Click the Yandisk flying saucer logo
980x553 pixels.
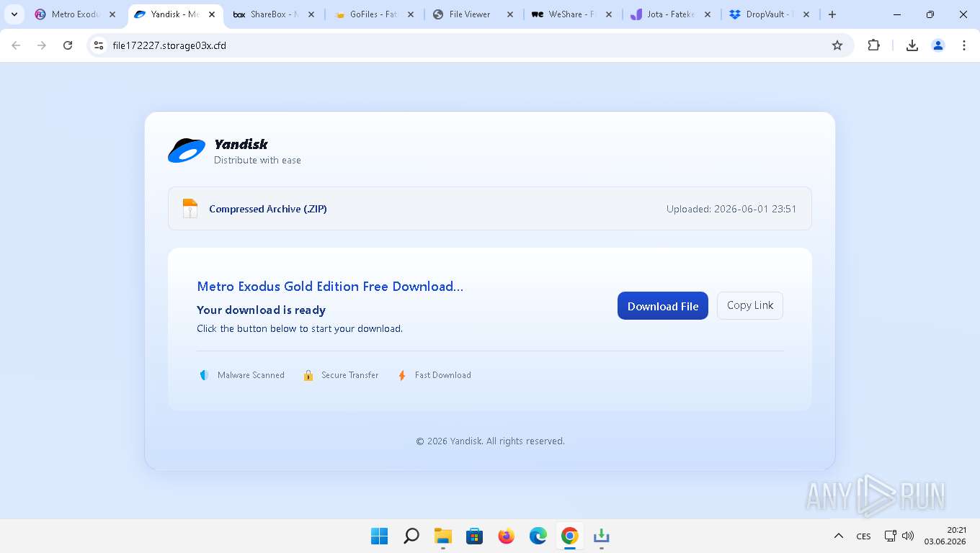(x=187, y=150)
